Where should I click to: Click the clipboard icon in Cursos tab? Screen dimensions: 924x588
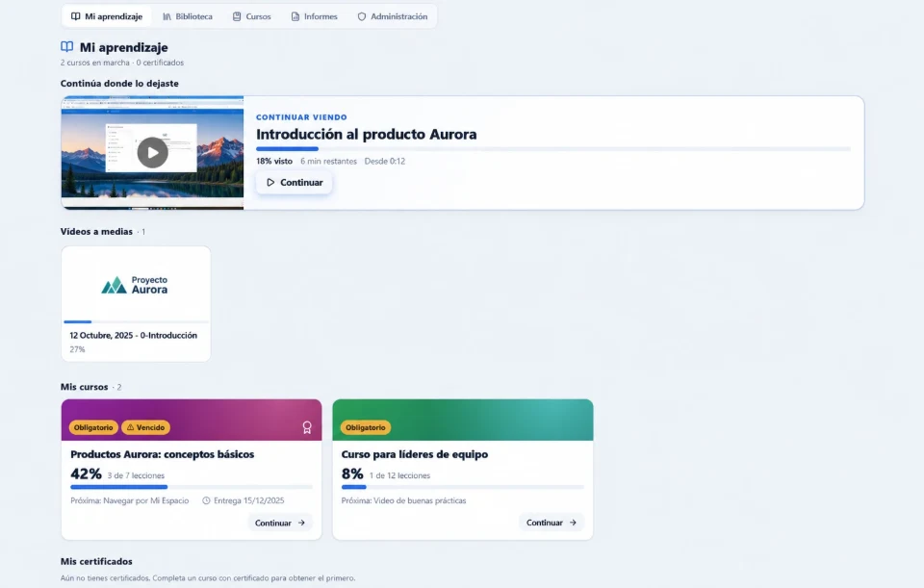(237, 16)
